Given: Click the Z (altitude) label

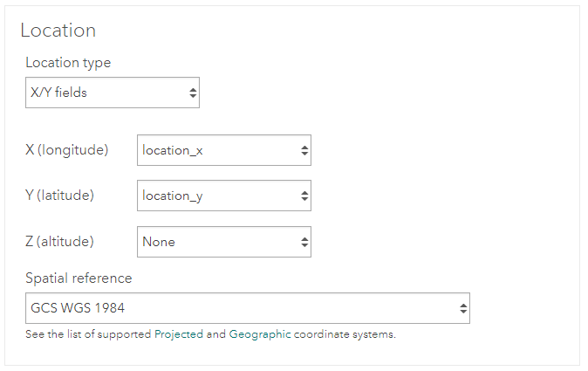Looking at the screenshot, I should point(59,242).
